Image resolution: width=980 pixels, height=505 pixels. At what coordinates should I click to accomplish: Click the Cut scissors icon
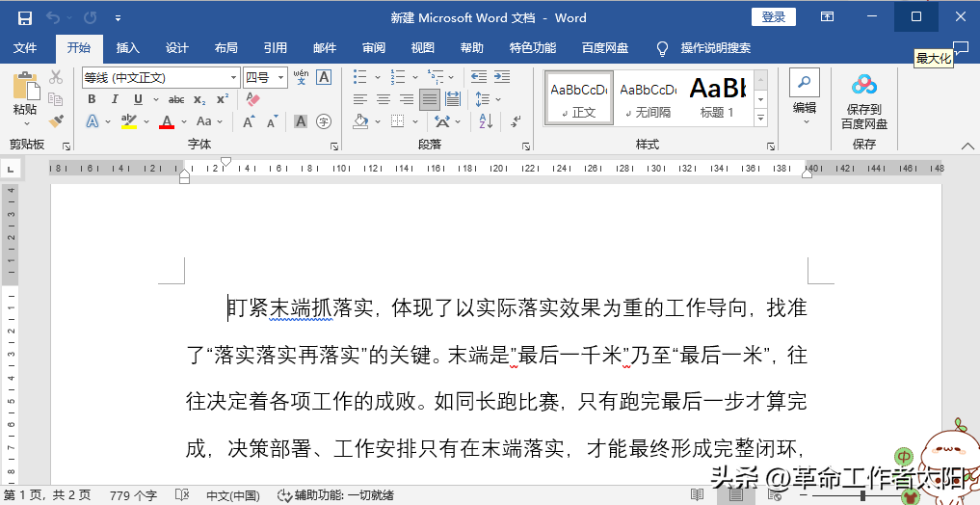tap(56, 77)
